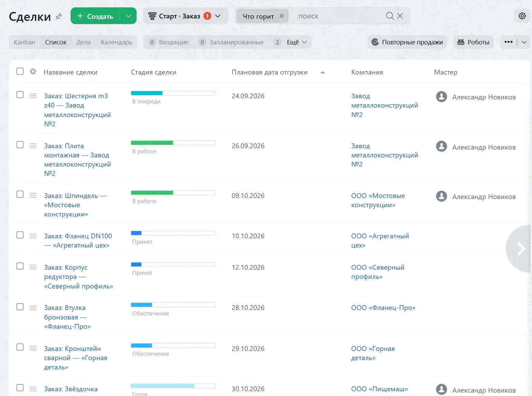Open the Календарь view tab
Screen dimensions: 532x396
tap(117, 42)
